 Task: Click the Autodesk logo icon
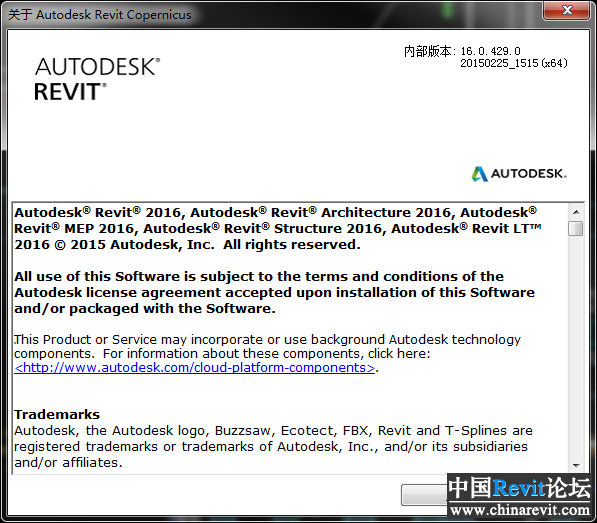tap(479, 174)
